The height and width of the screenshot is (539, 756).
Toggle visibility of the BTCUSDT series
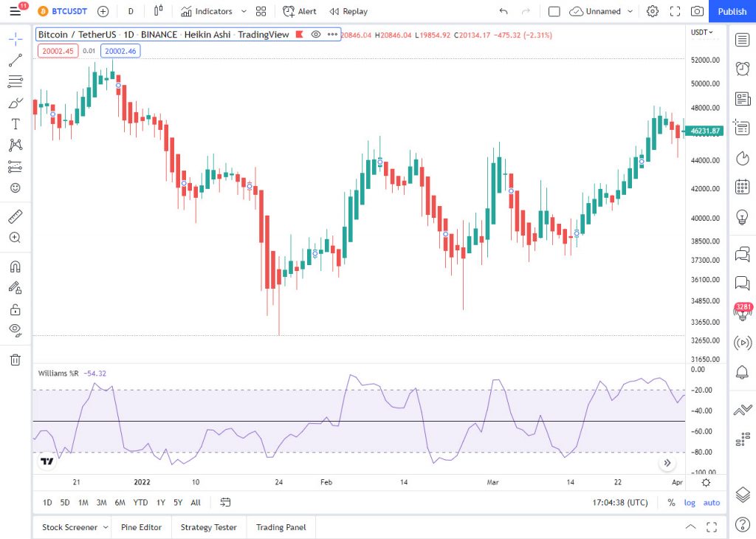point(316,34)
